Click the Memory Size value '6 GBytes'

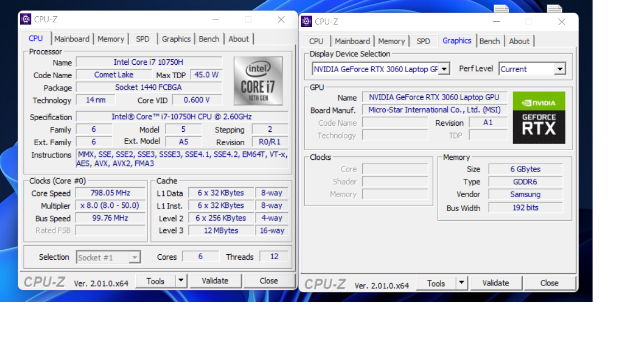[x=525, y=169]
